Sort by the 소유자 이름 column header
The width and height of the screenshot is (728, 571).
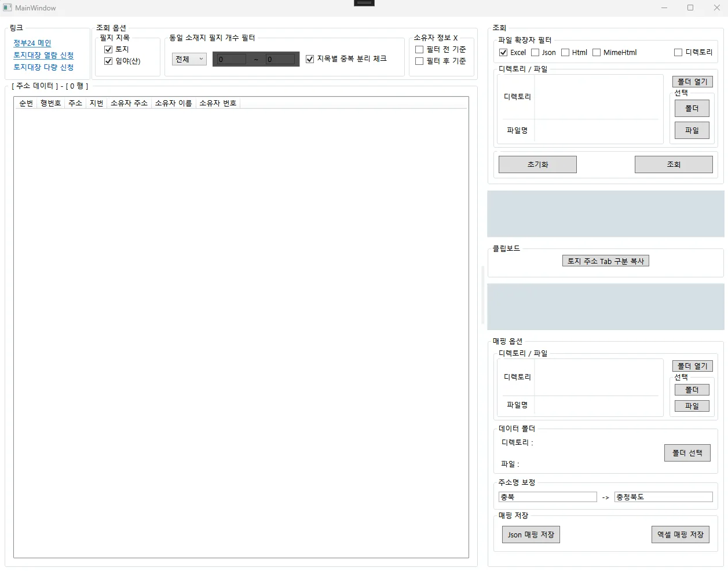coord(173,103)
